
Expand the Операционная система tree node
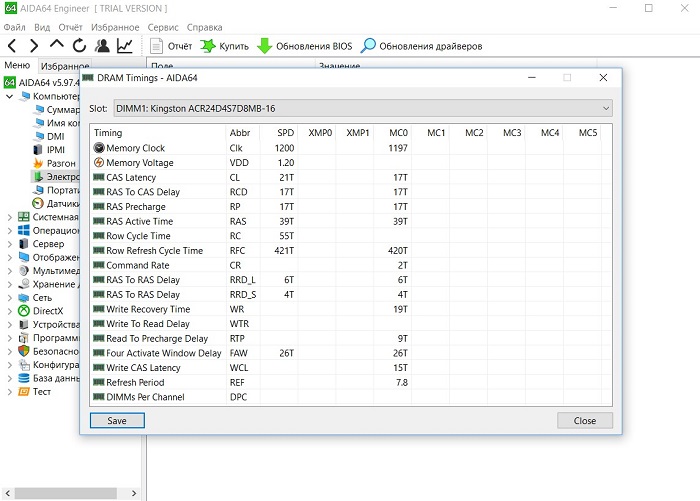coord(9,231)
